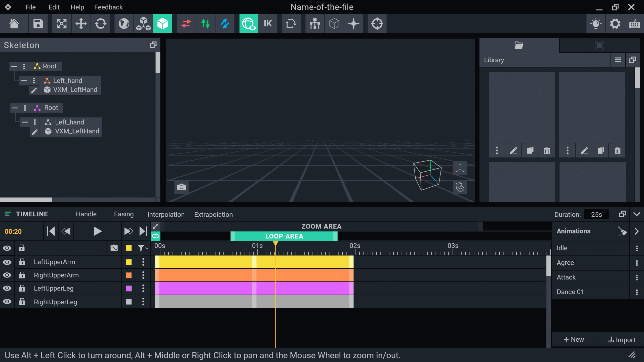Collapse the first Root node in Skeleton
644x362 pixels.
point(14,66)
